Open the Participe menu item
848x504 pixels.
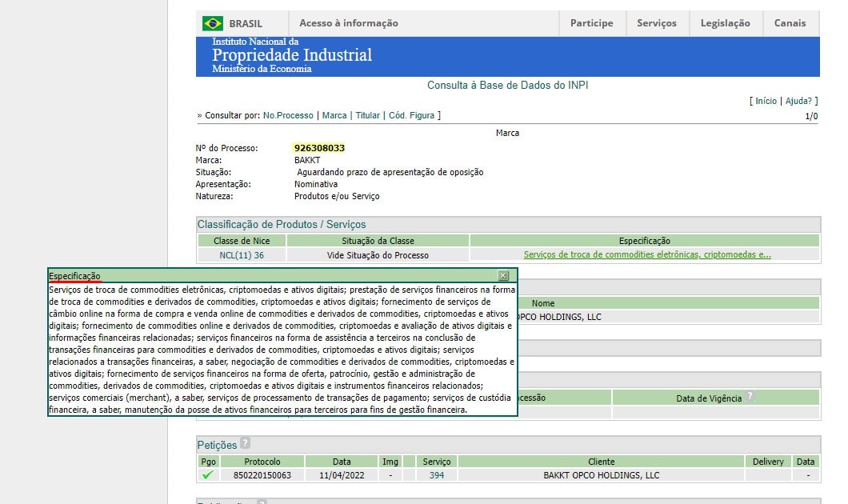[x=592, y=23]
